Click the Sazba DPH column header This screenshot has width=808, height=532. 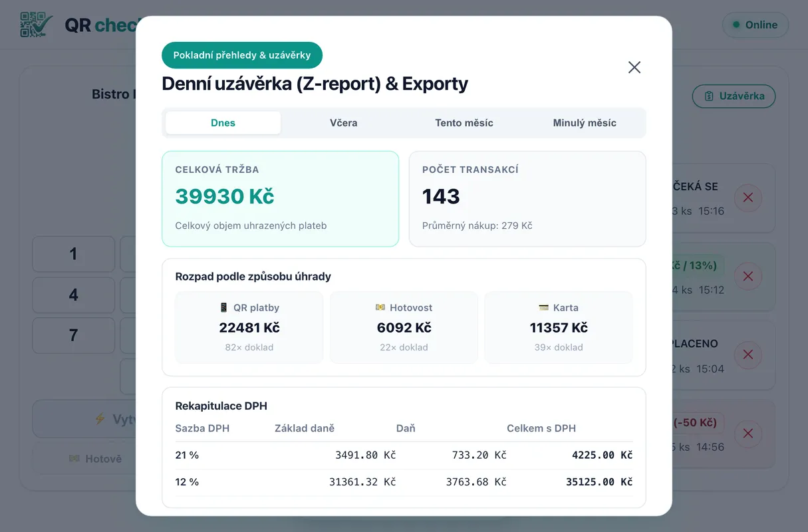coord(202,428)
